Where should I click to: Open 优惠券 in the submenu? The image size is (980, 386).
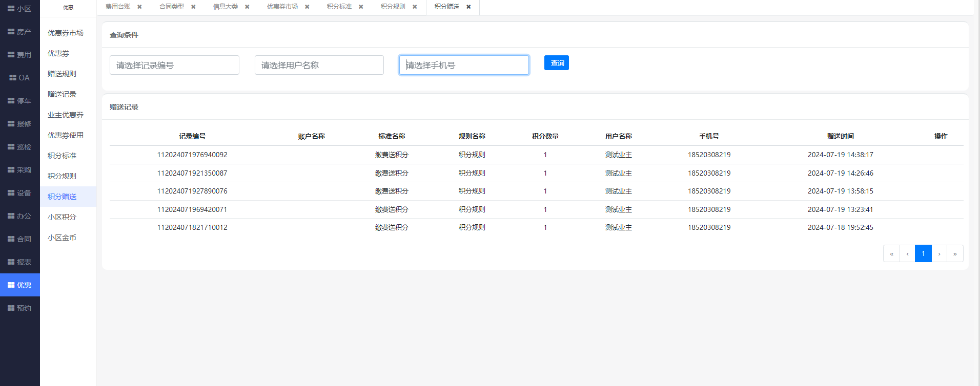[68, 53]
